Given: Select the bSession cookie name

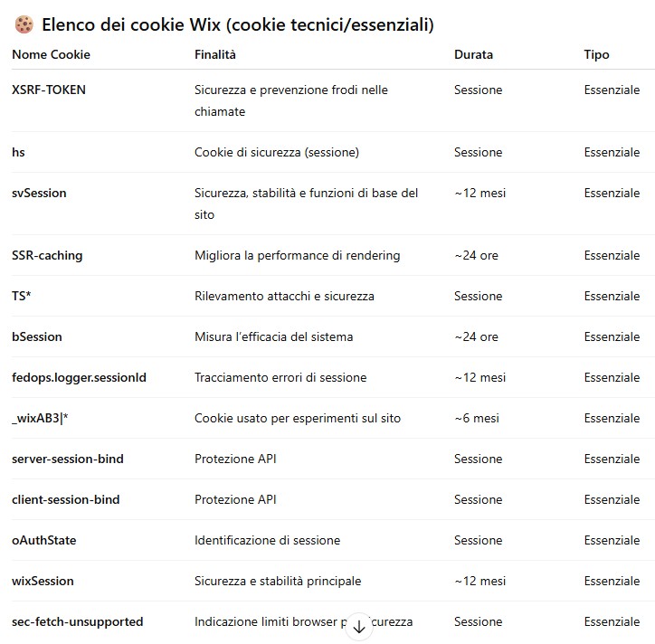Looking at the screenshot, I should [37, 336].
